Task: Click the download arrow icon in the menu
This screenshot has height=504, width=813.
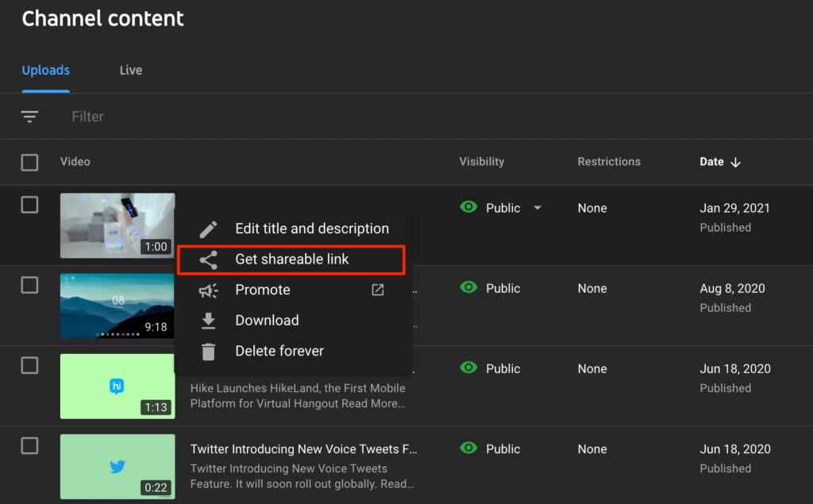Action: click(208, 320)
